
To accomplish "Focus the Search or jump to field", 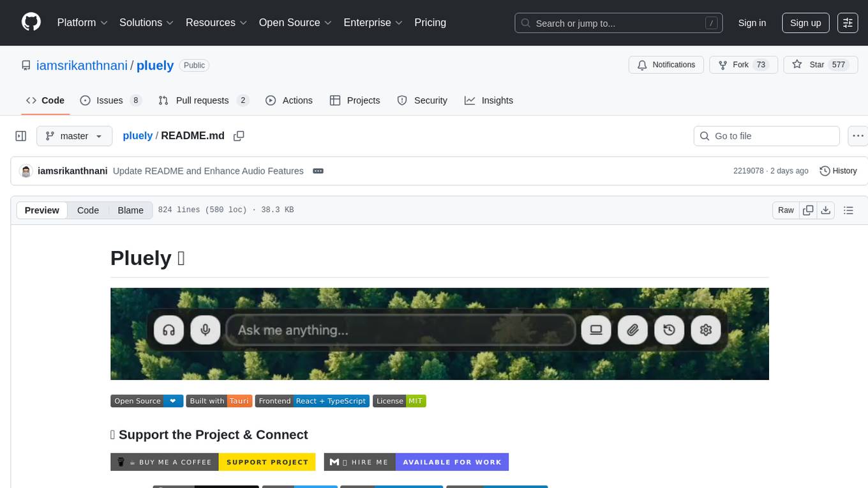I will (618, 23).
